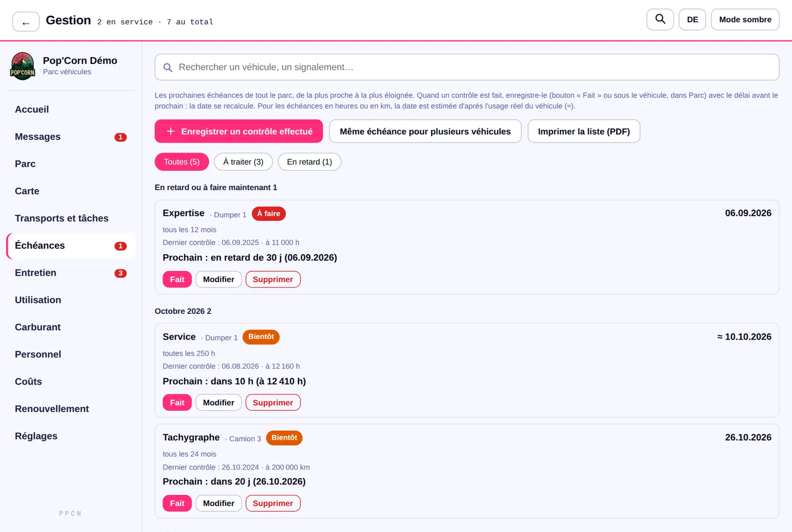Open Personnel in the sidebar
The width and height of the screenshot is (792, 532).
pos(71,354)
